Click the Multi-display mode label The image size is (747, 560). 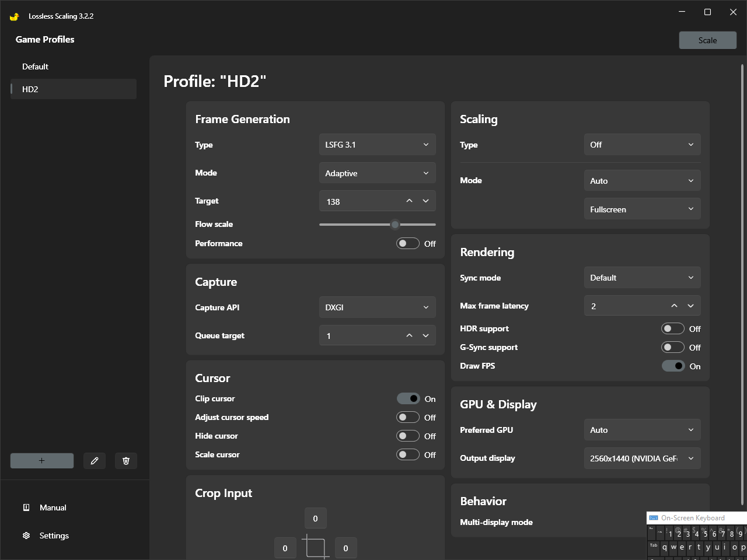(x=496, y=522)
